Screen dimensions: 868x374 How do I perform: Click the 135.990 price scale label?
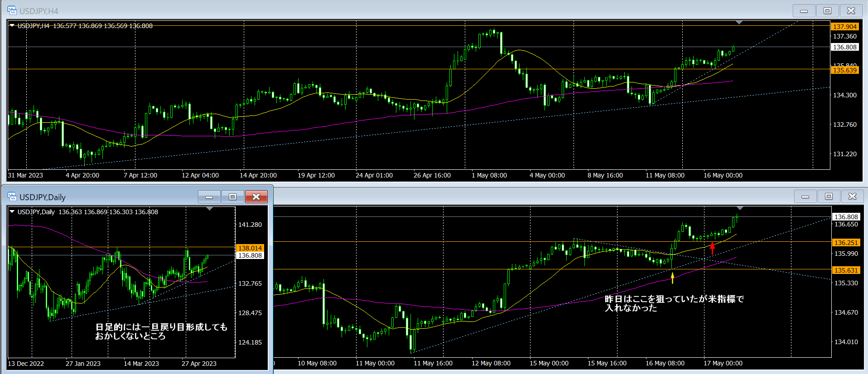[846, 254]
